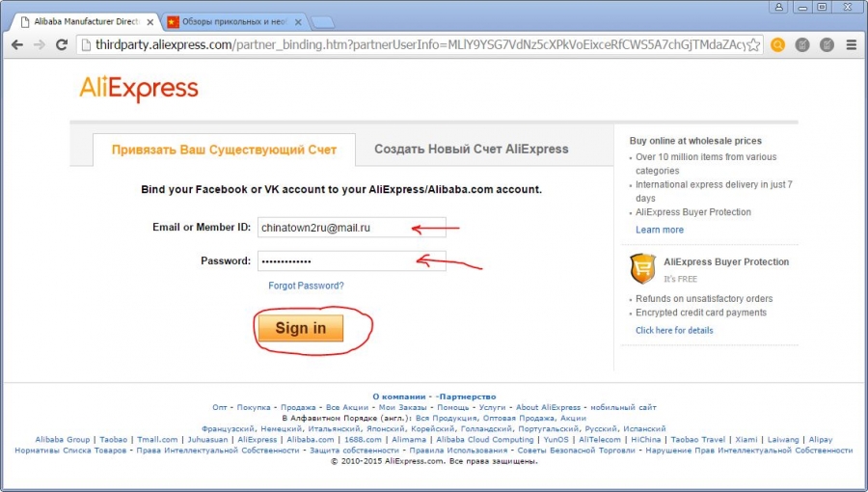Open the Мои Заказы footer link

click(x=402, y=407)
